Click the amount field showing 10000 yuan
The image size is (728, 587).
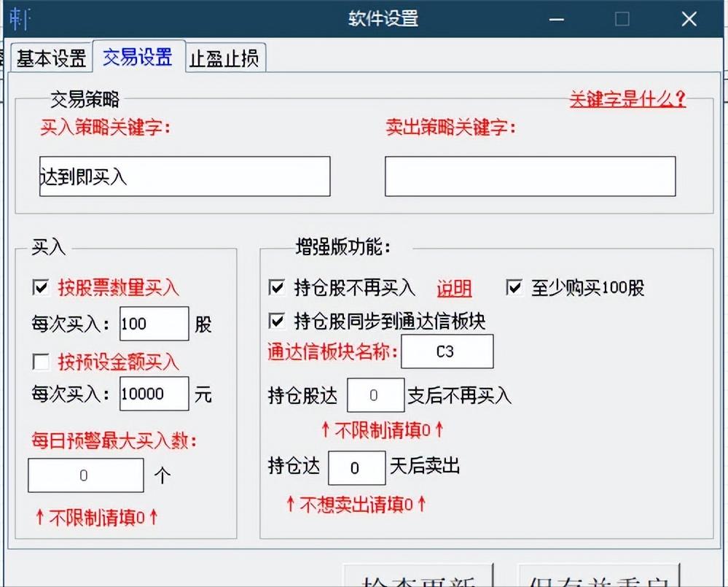pyautogui.click(x=154, y=394)
